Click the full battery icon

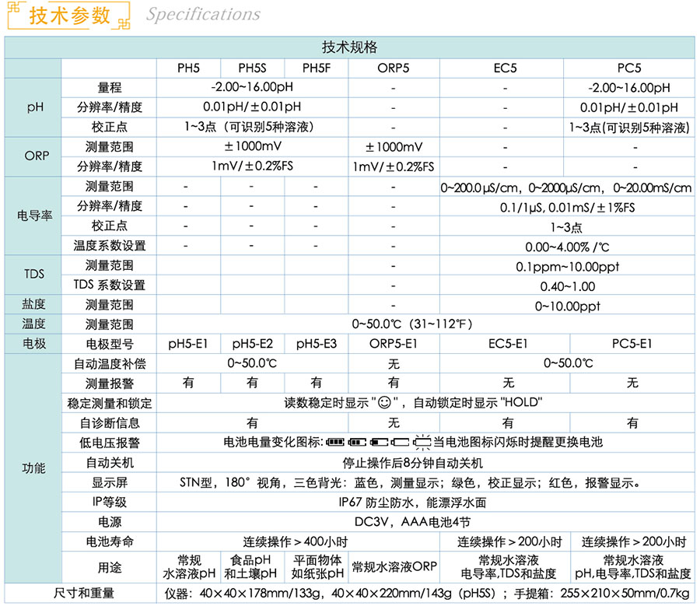click(334, 443)
